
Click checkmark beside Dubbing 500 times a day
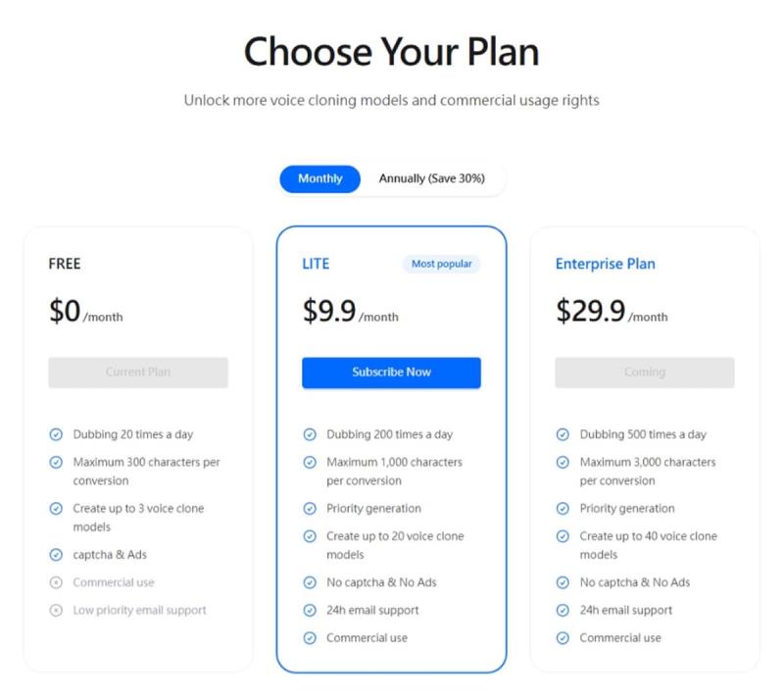click(x=563, y=434)
